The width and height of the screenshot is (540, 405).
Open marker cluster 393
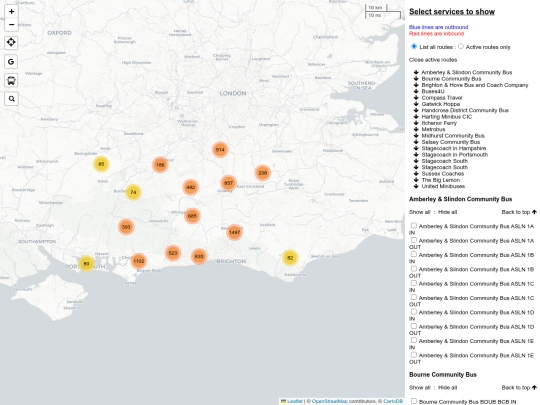(x=126, y=227)
